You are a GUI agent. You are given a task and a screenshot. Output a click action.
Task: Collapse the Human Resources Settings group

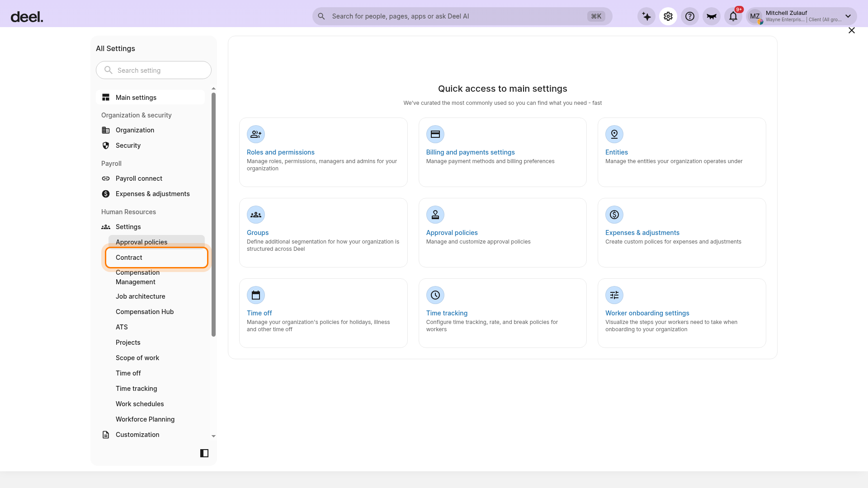tap(150, 227)
